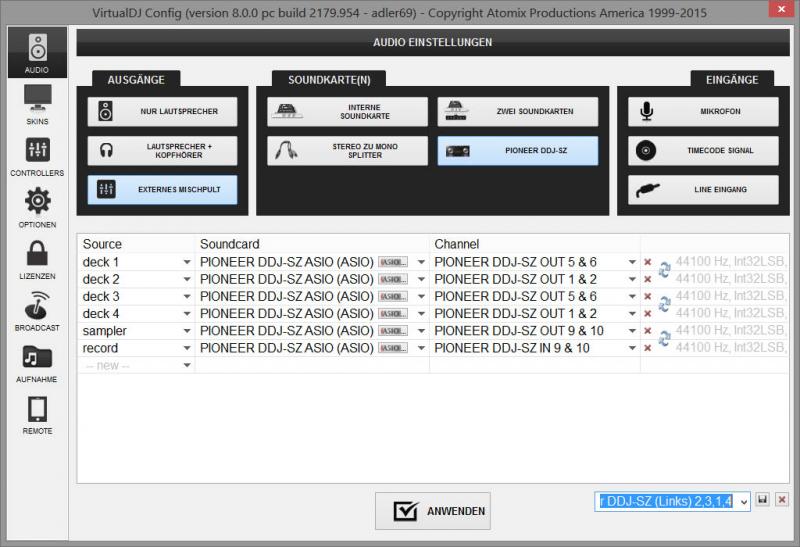The height and width of the screenshot is (547, 800).
Task: Delete the deck 3 row
Action: (647, 296)
